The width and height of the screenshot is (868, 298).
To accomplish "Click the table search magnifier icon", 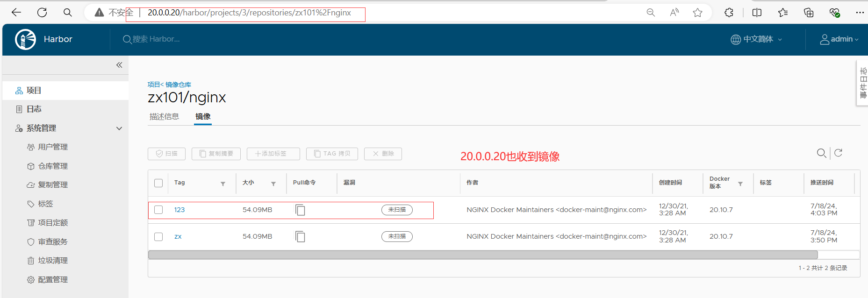I will click(821, 153).
